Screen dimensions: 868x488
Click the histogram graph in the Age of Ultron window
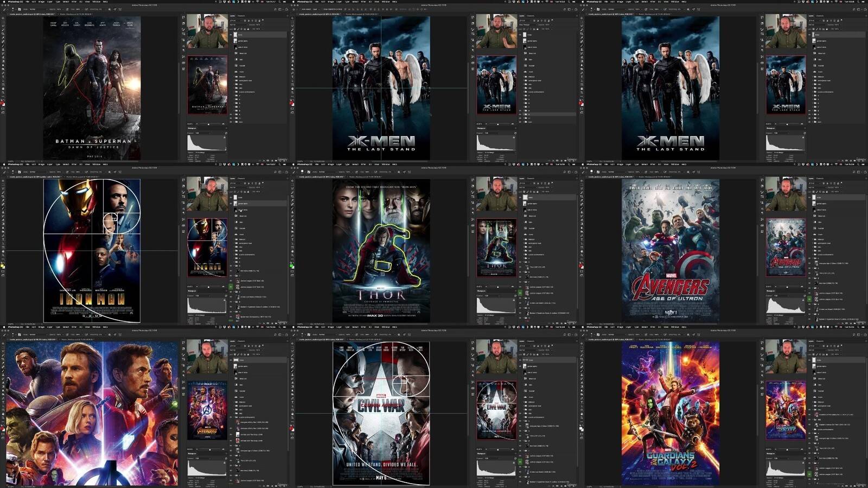tap(786, 305)
